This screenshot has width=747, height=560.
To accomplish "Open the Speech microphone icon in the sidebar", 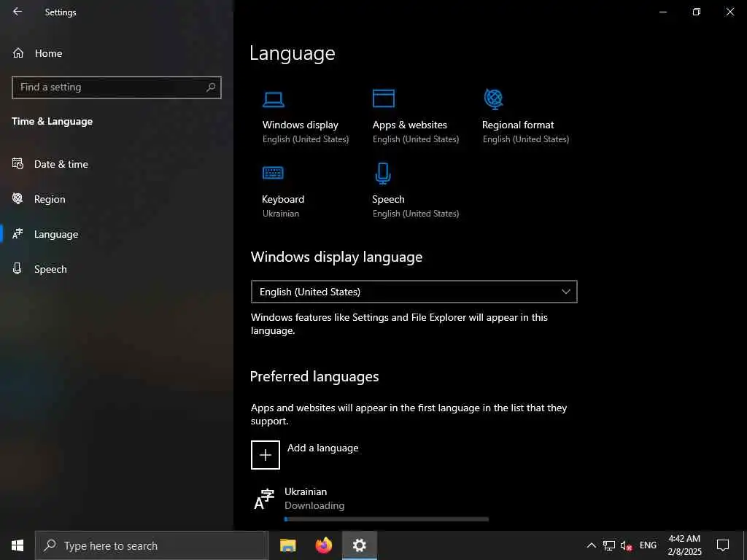I will 18,268.
